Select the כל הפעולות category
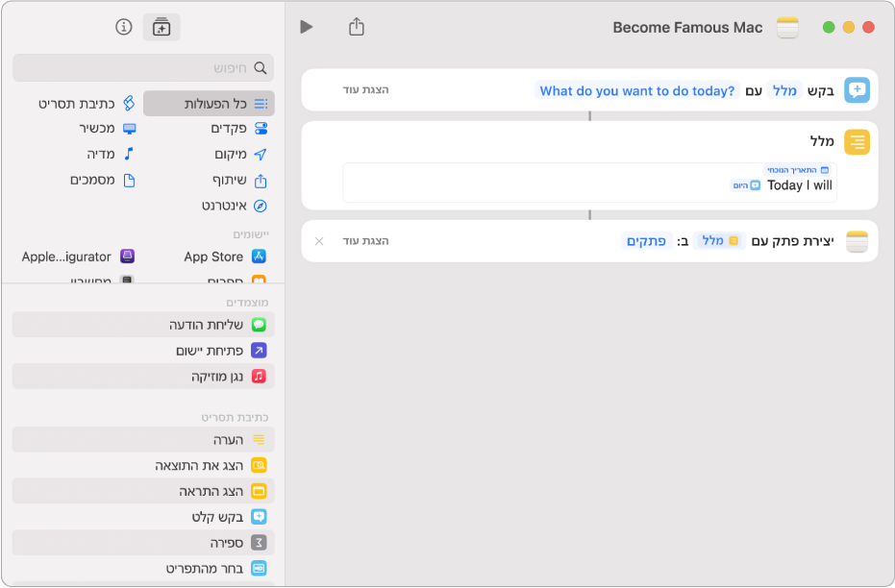 pyautogui.click(x=209, y=103)
